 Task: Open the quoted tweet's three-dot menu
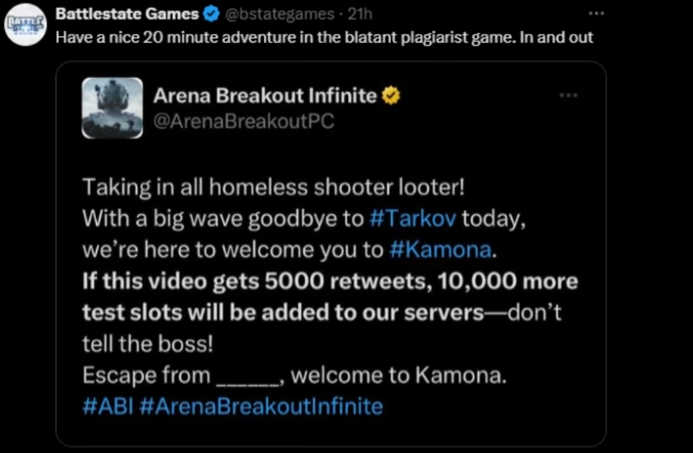point(568,95)
